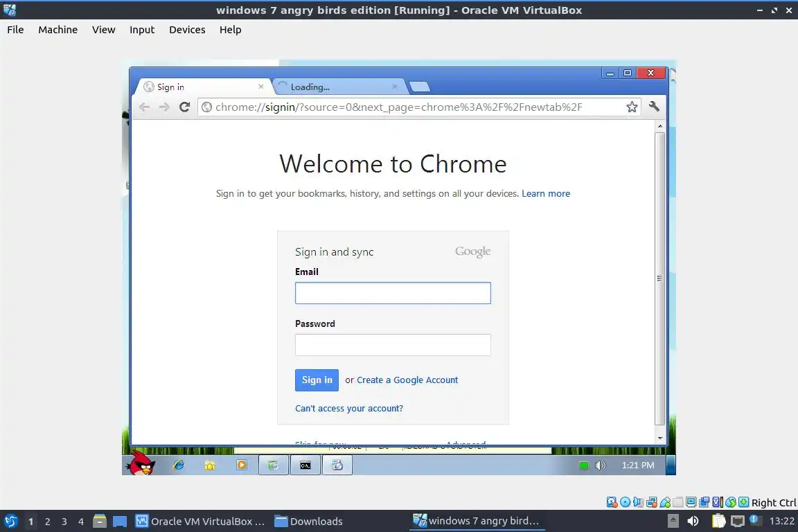Click VirtualBox USB devices indicator
The image size is (798, 532).
click(665, 502)
